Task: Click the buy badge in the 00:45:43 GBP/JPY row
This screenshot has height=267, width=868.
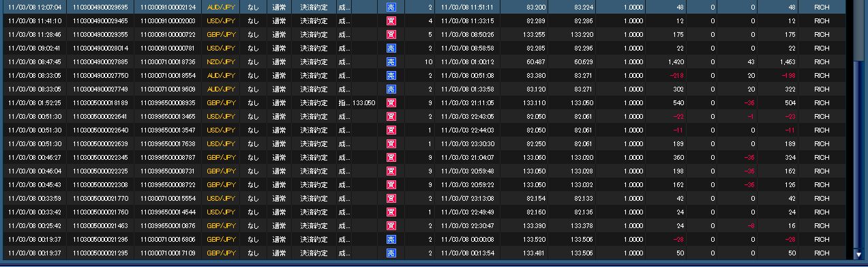Action: click(x=391, y=184)
